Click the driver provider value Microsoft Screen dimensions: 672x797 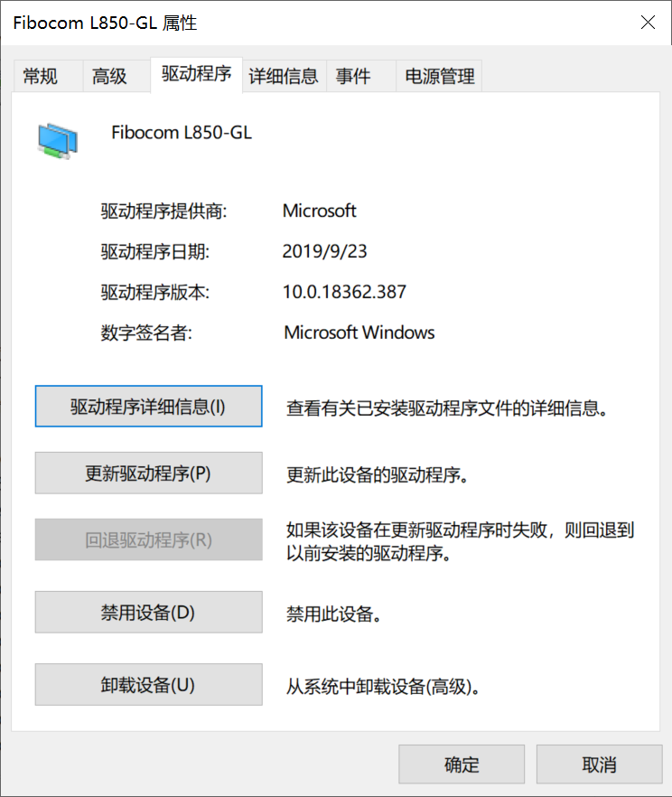tap(319, 211)
